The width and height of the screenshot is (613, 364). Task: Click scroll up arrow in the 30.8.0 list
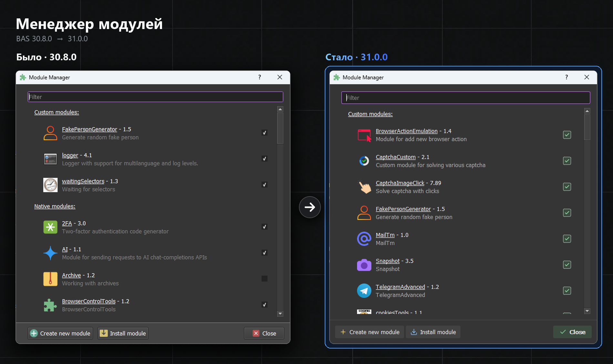(x=280, y=109)
